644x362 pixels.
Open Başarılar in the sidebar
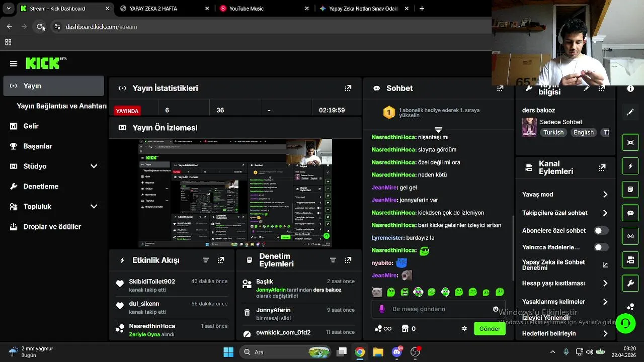click(x=53, y=146)
